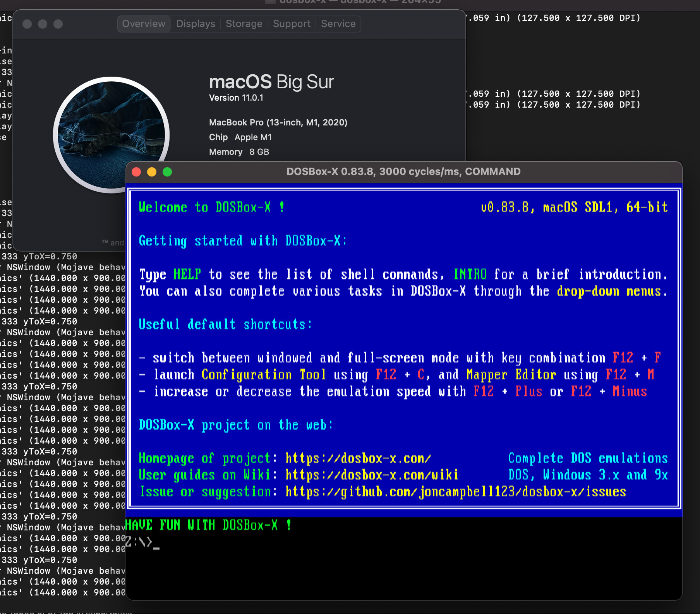Image resolution: width=700 pixels, height=614 pixels.
Task: Click 'User guides on Wiki:' label
Action: pos(208,475)
